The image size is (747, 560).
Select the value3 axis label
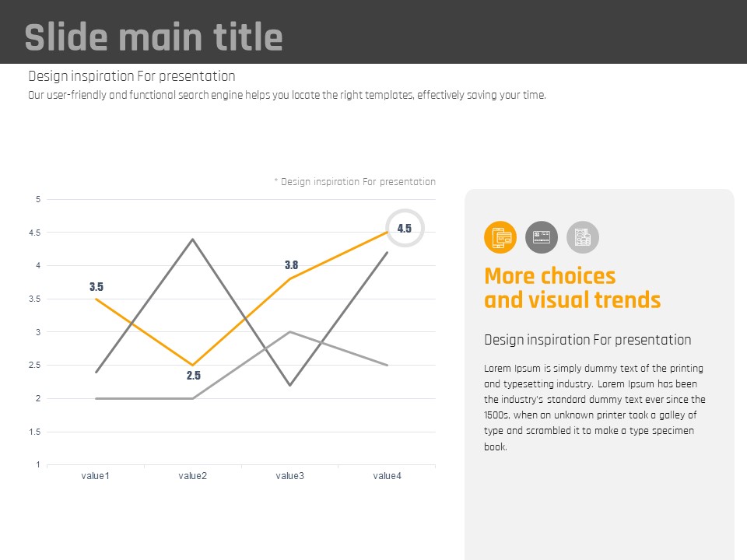point(290,476)
